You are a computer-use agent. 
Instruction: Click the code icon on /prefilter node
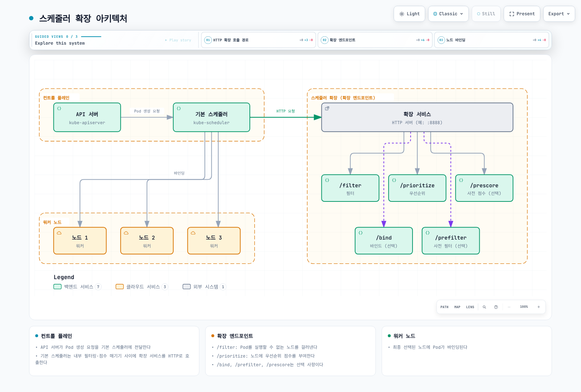(427, 233)
